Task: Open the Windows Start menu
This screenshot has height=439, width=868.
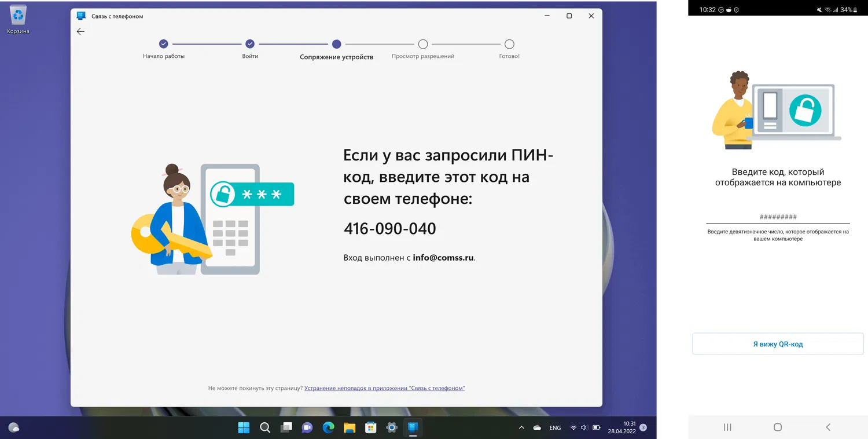Action: [x=244, y=427]
